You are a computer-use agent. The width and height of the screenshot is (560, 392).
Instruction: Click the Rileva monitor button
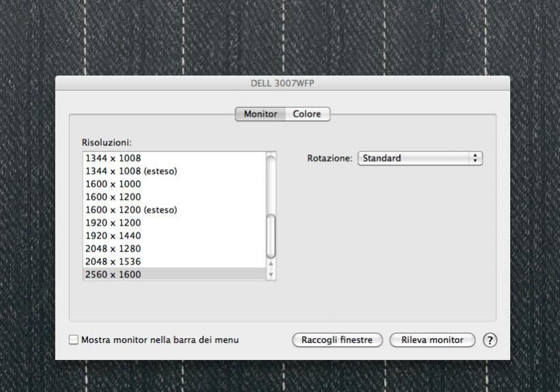coord(432,340)
